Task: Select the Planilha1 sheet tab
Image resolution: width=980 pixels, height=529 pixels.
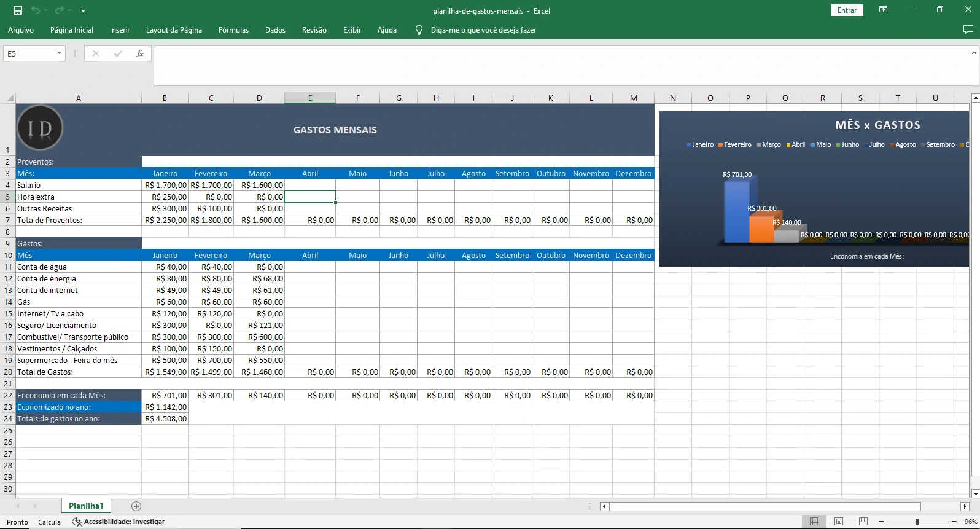Action: point(86,506)
